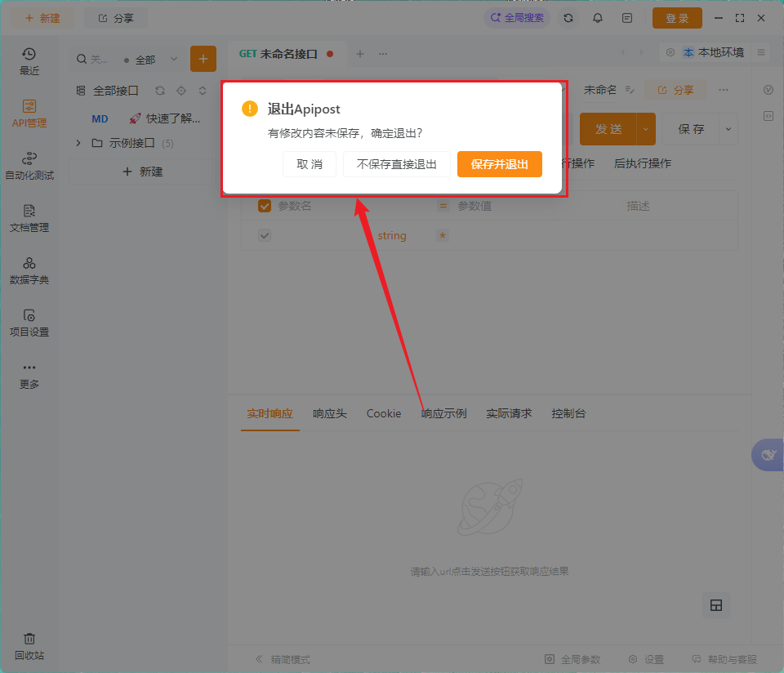784x673 pixels.
Task: Switch to 精简模式
Action: (283, 659)
